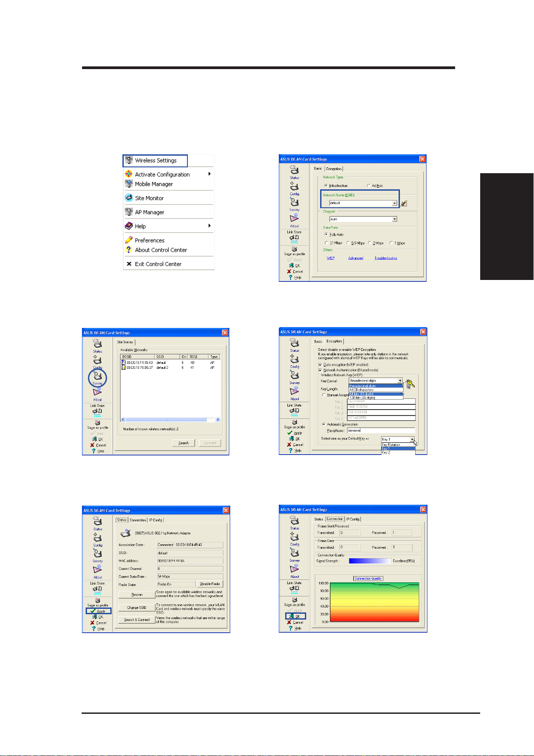Click the Passphrase input field

click(x=381, y=430)
